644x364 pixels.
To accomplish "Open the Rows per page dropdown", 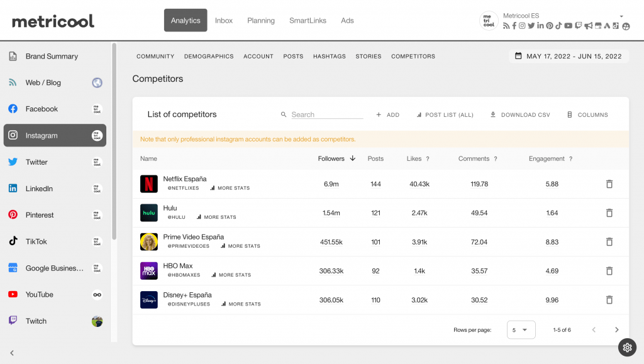I will click(521, 330).
